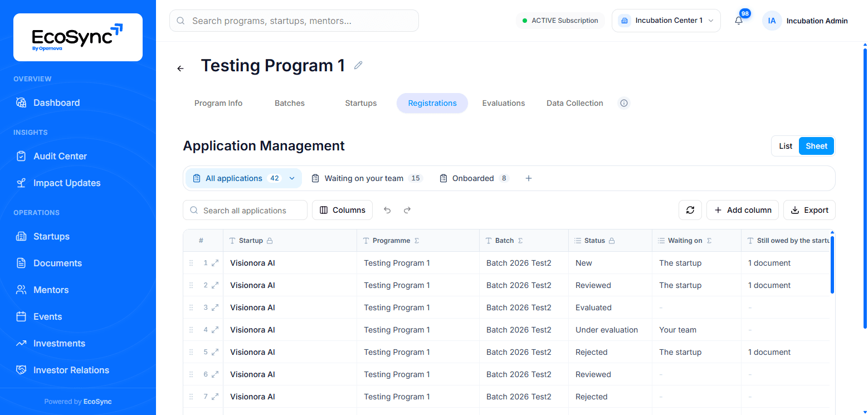Click the table's vertical scrollbar thumb
The width and height of the screenshot is (868, 415).
click(x=832, y=265)
